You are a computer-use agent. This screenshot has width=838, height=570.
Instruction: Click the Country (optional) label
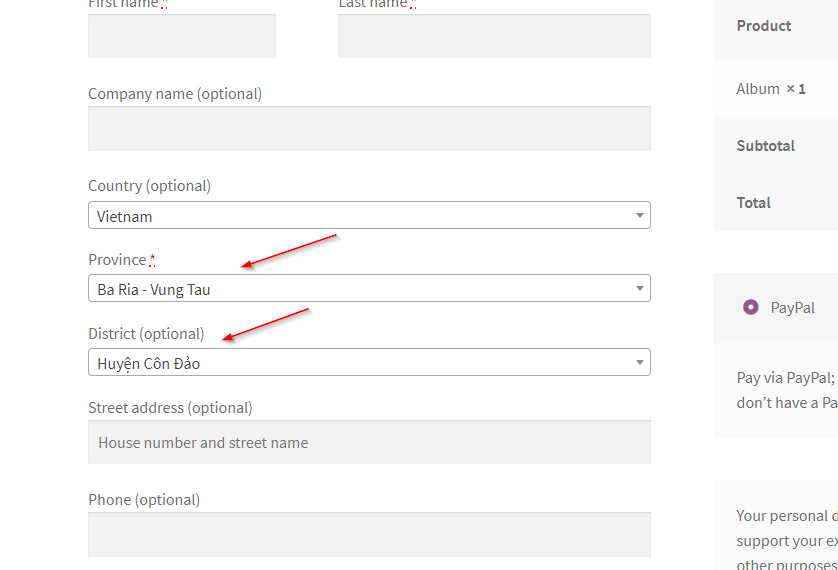point(149,186)
